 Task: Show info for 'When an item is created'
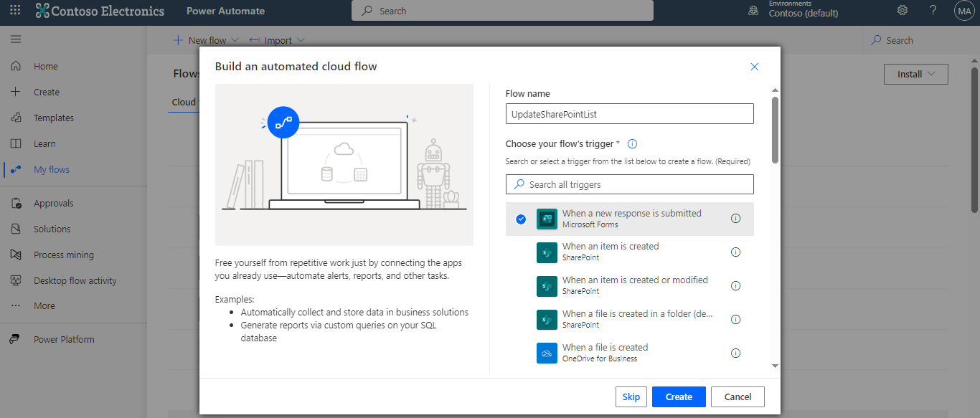click(735, 252)
